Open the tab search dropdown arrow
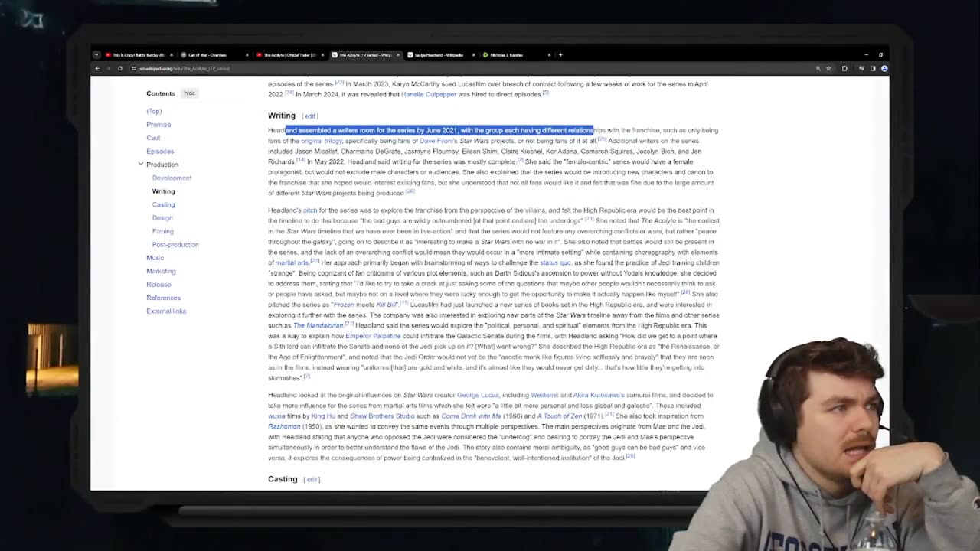Image resolution: width=980 pixels, height=551 pixels. tap(96, 55)
